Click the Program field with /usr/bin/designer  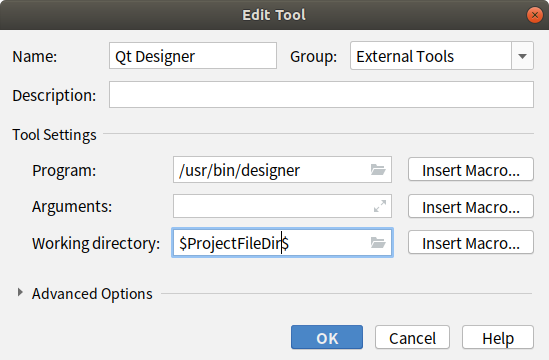pyautogui.click(x=282, y=170)
